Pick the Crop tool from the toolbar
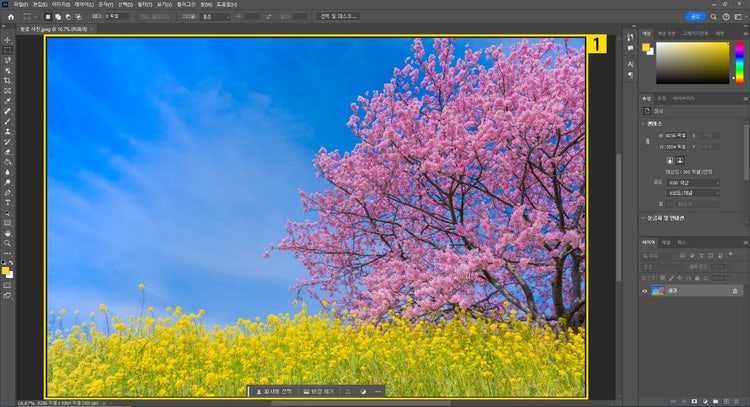The image size is (750, 407). point(7,80)
